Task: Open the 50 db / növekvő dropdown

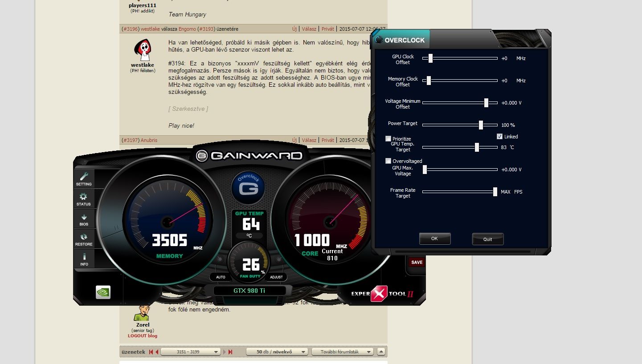Action: 277,352
